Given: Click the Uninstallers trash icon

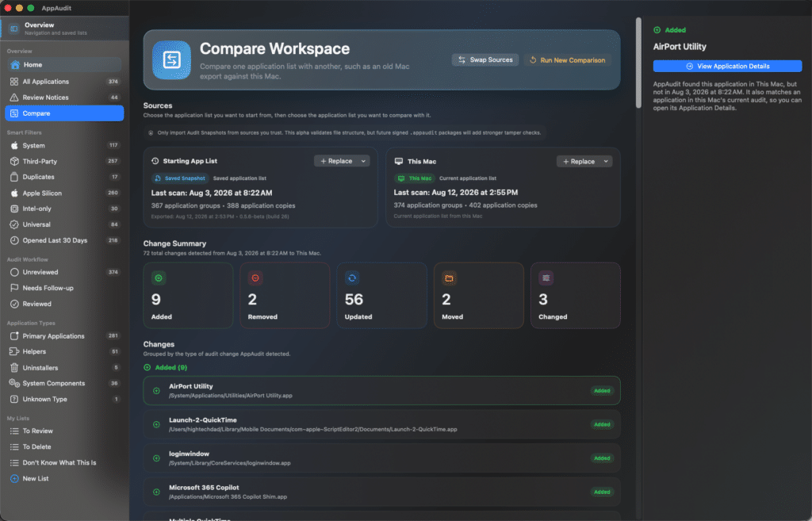Looking at the screenshot, I should pos(14,368).
